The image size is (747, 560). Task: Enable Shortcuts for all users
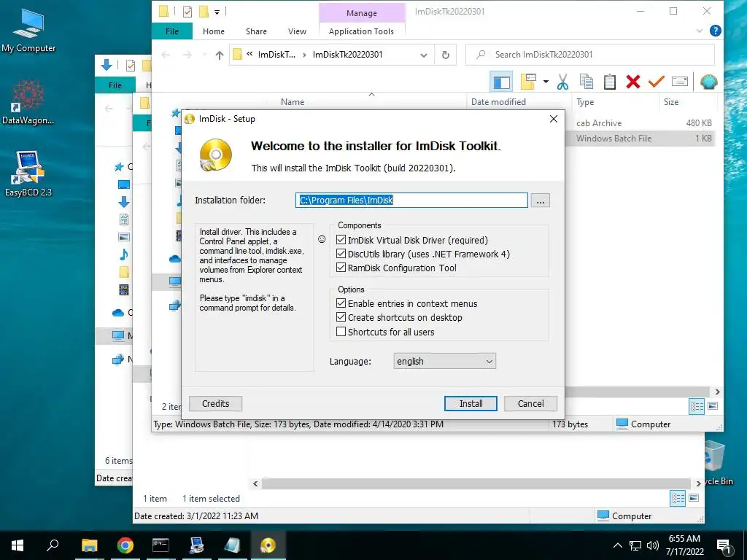click(341, 332)
